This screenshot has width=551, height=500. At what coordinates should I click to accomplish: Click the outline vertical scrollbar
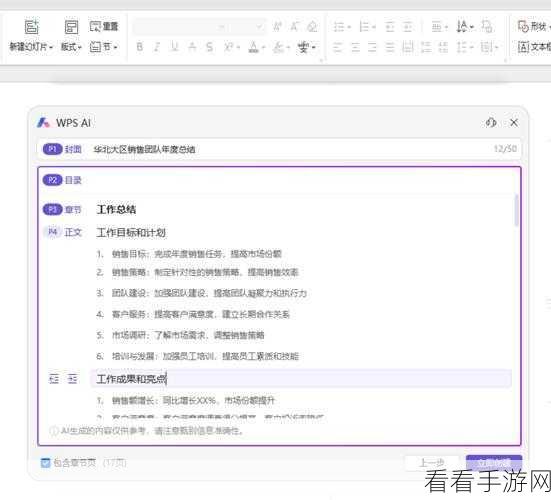coord(516,210)
